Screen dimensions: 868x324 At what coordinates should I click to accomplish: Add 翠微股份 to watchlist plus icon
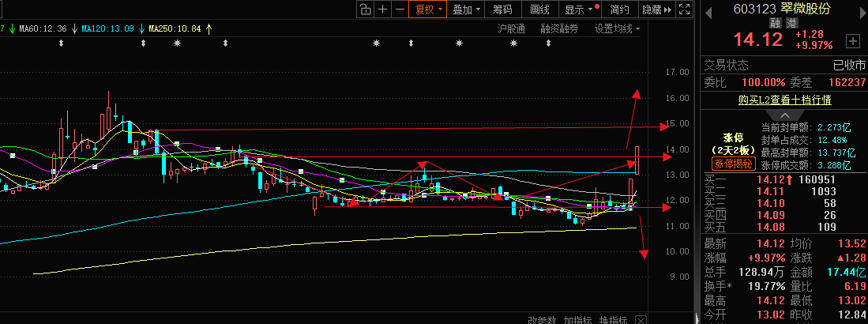point(851,40)
